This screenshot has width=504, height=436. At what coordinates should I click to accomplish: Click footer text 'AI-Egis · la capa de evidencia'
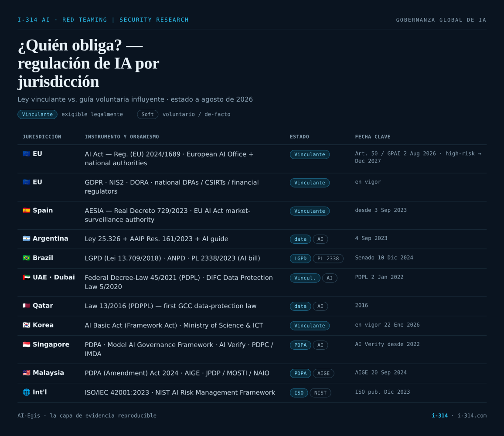[87, 416]
